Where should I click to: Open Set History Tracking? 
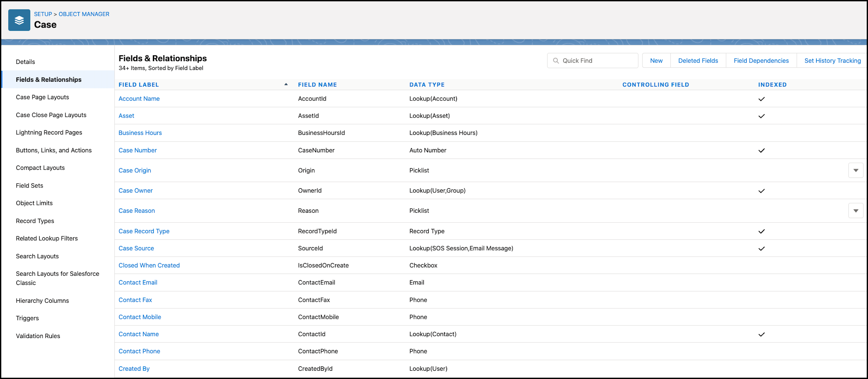pyautogui.click(x=832, y=60)
